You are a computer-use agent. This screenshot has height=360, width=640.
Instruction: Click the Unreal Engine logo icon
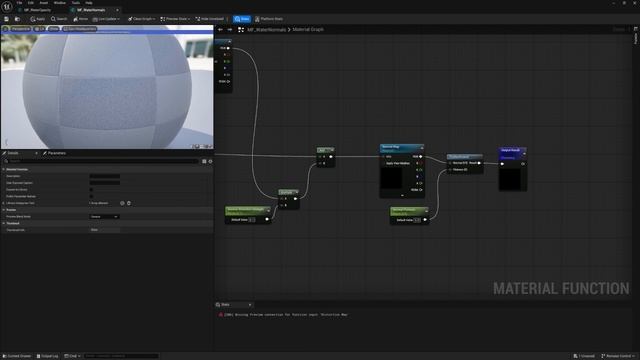[x=7, y=6]
